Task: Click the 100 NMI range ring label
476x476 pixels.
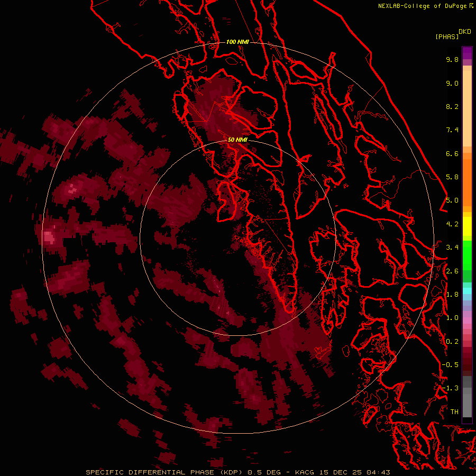Action: click(237, 42)
